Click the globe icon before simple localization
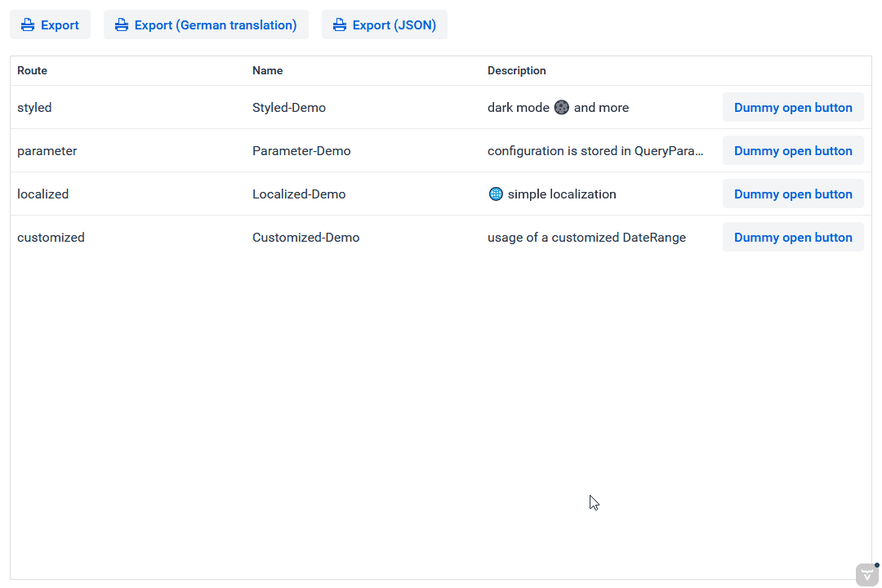Viewport: 882px width, 588px height. [x=496, y=194]
